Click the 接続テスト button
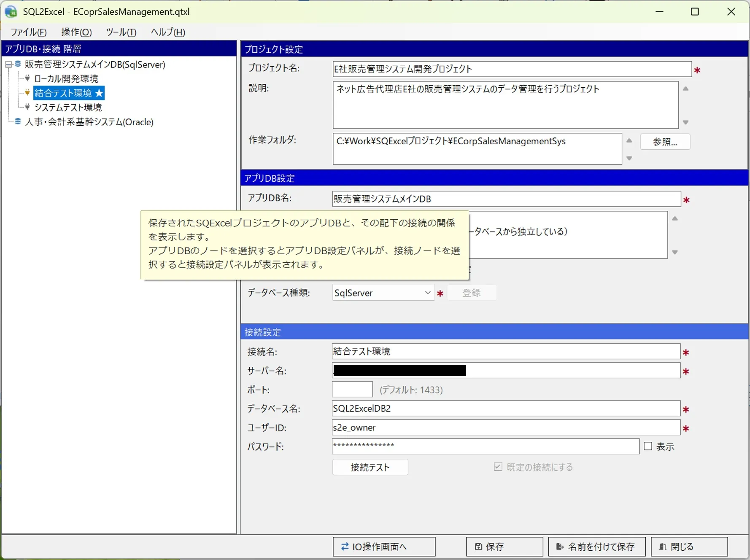 point(370,467)
